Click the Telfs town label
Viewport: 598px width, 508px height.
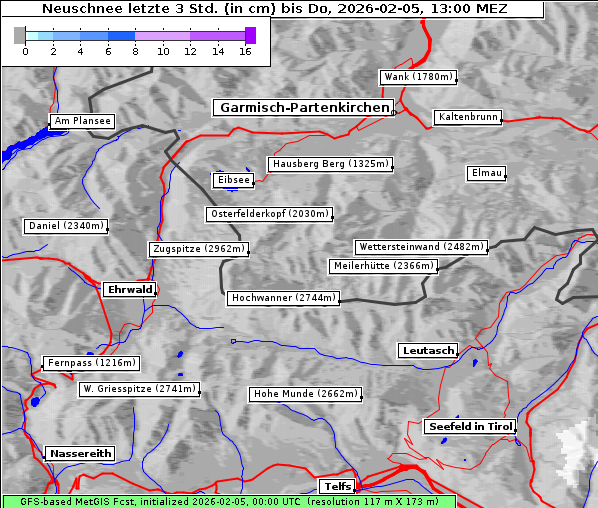click(x=338, y=487)
